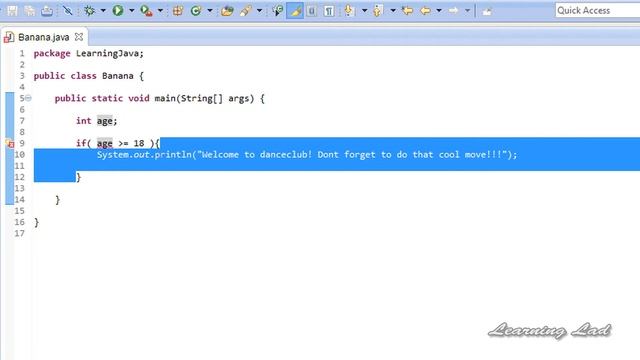Click the Back navigation arrow
This screenshot has width=640, height=360.
[x=425, y=11]
